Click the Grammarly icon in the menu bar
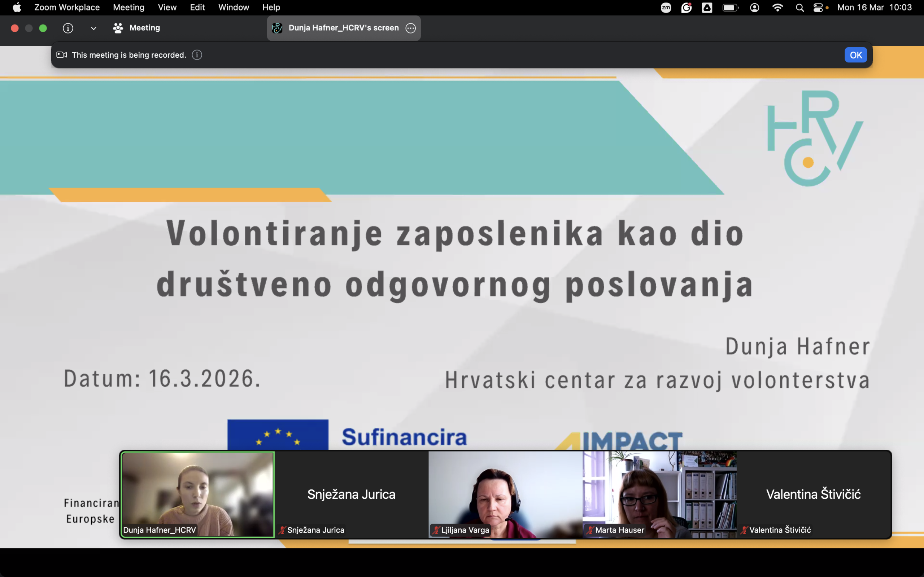This screenshot has width=924, height=577. [x=687, y=7]
